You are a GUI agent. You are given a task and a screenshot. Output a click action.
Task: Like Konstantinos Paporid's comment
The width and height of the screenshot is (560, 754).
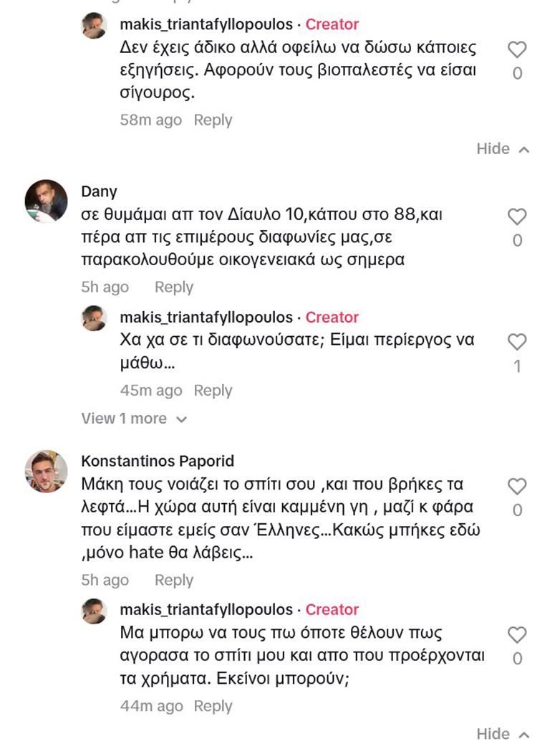tap(517, 487)
